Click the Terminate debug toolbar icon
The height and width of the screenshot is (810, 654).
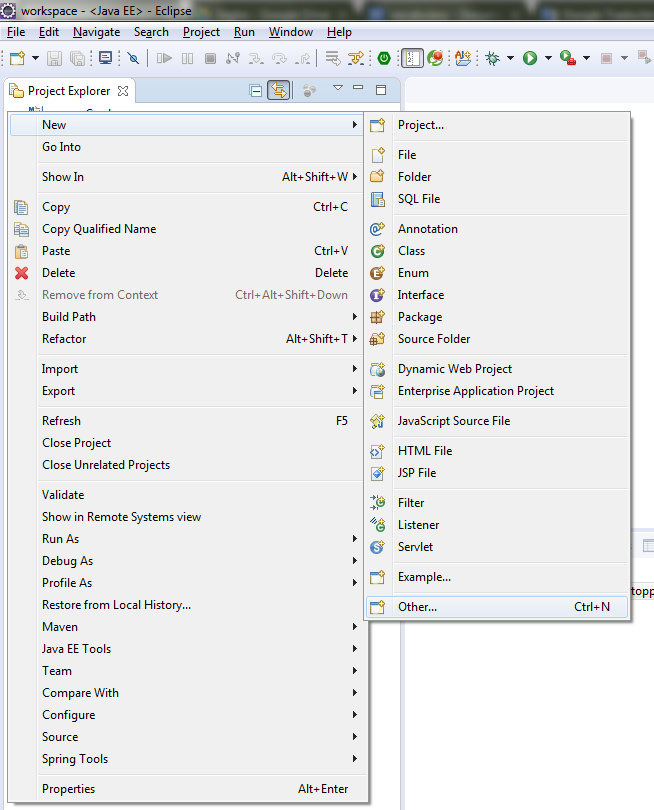point(210,58)
